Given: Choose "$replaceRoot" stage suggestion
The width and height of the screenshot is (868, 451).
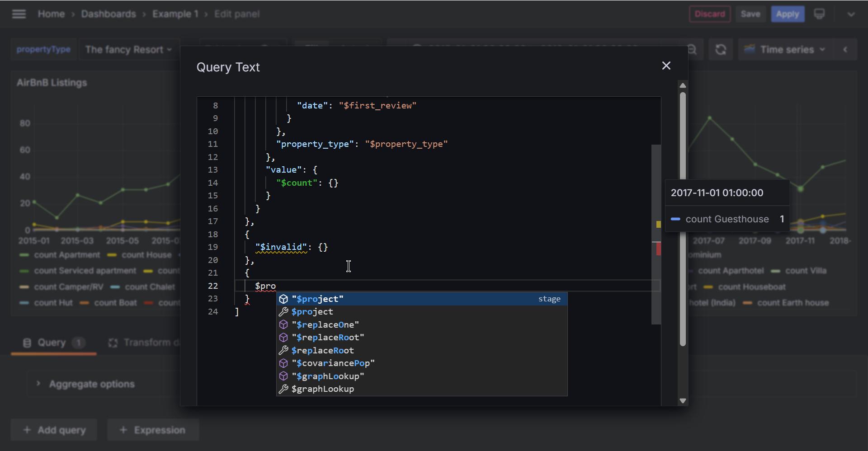Looking at the screenshot, I should pos(328,338).
